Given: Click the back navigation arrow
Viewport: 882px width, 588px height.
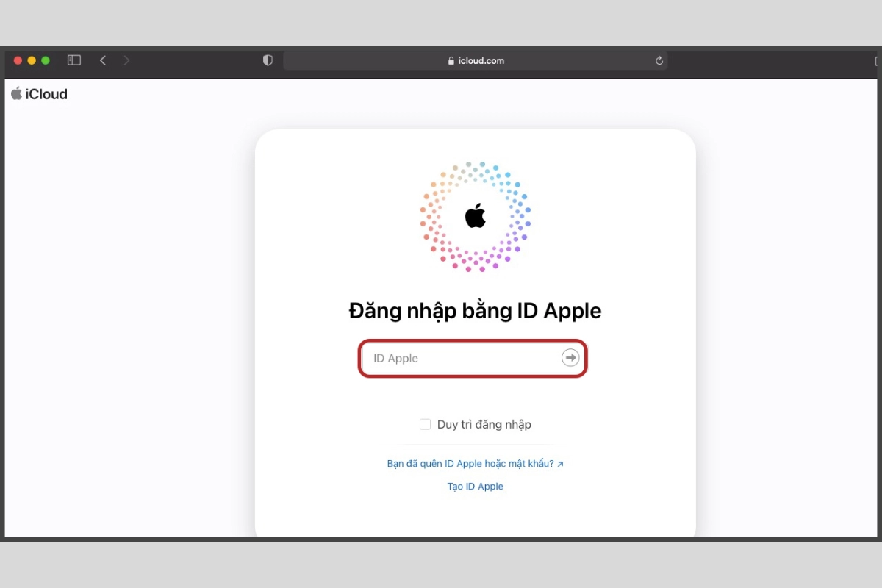Looking at the screenshot, I should (103, 60).
